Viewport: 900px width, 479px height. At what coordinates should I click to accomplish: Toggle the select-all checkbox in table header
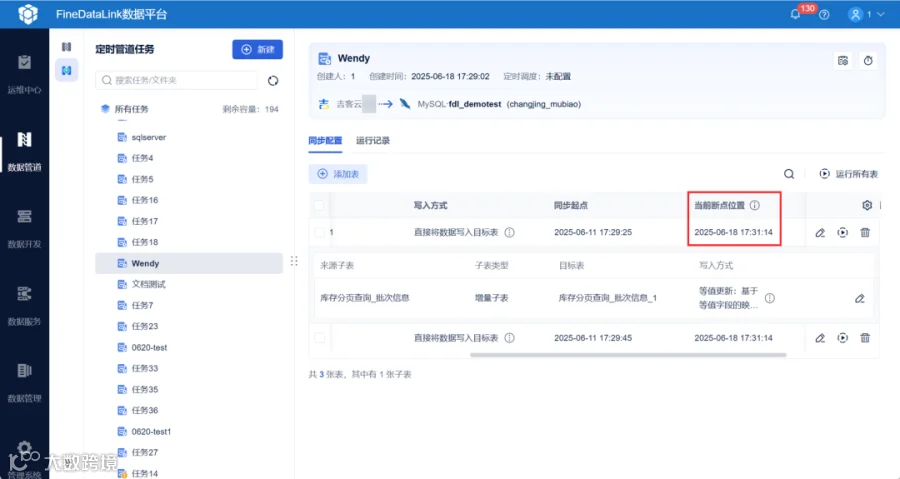click(319, 205)
